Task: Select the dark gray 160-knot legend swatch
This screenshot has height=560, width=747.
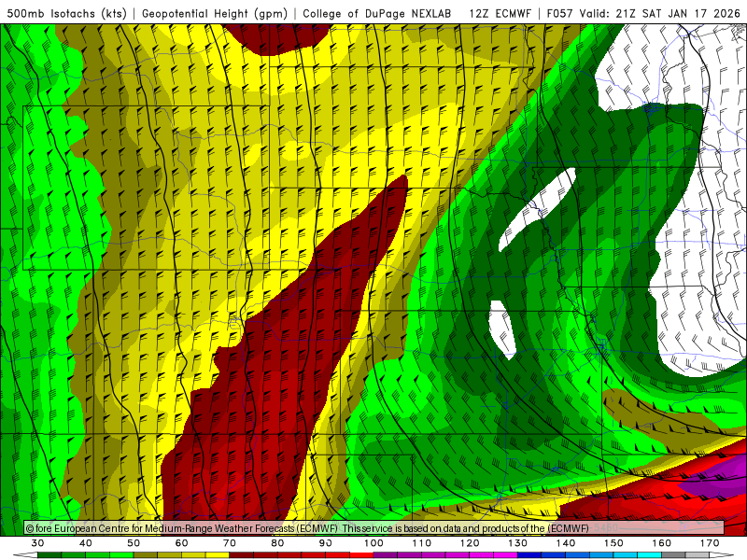Action: [672, 555]
